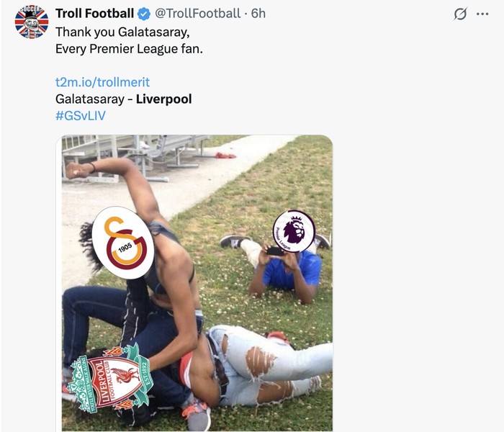The image size is (504, 432).
Task: Open the t2m.io/trollmerit link
Action: (102, 82)
